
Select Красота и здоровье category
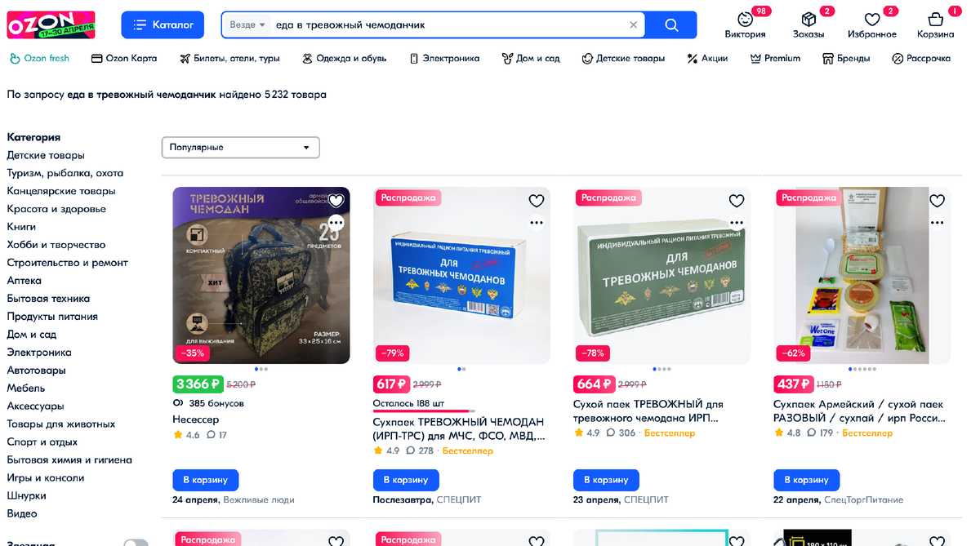click(56, 209)
